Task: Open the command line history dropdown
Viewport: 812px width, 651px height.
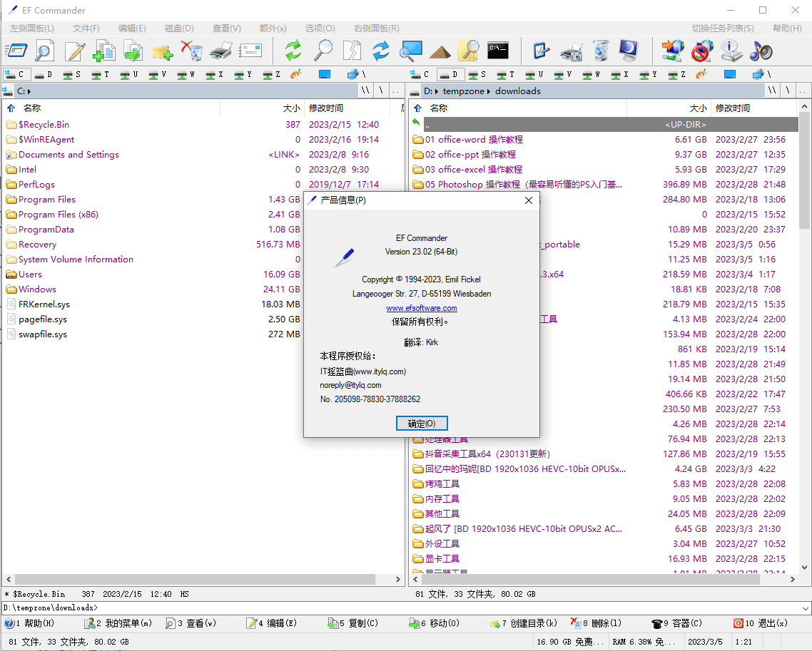Action: click(x=805, y=608)
